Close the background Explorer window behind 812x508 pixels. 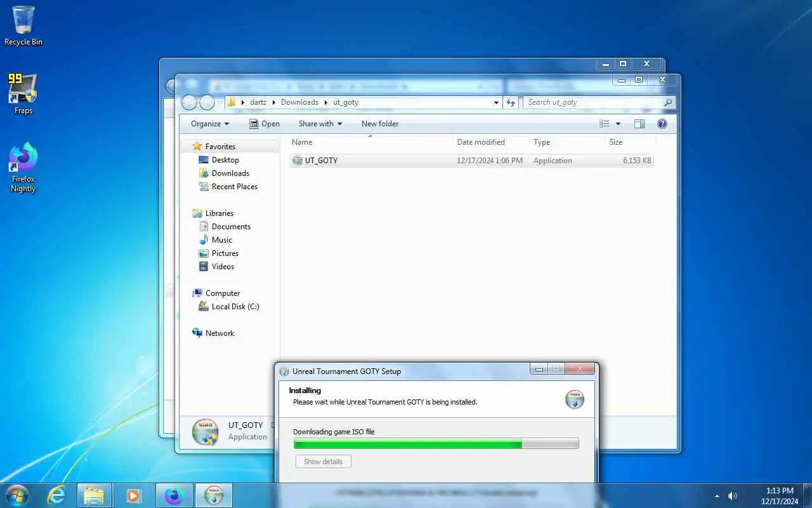coord(646,64)
